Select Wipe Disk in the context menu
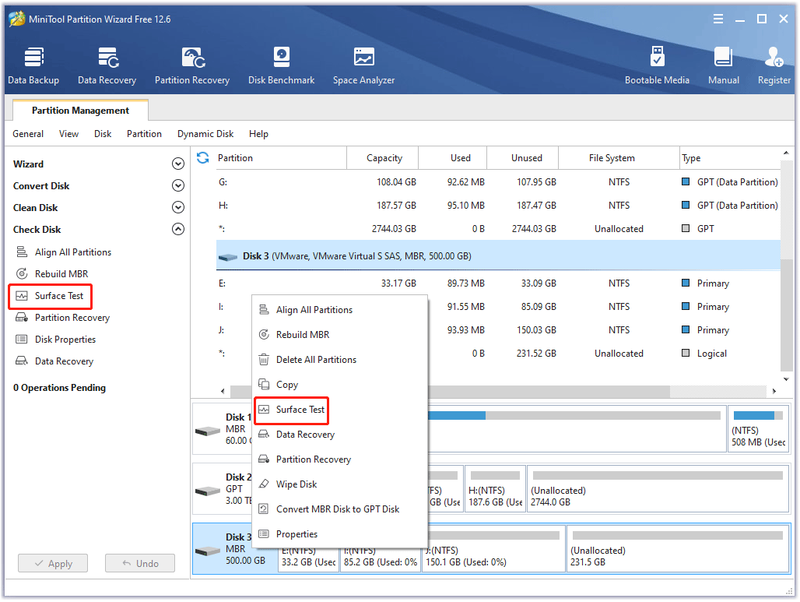800x602 pixels. point(296,485)
